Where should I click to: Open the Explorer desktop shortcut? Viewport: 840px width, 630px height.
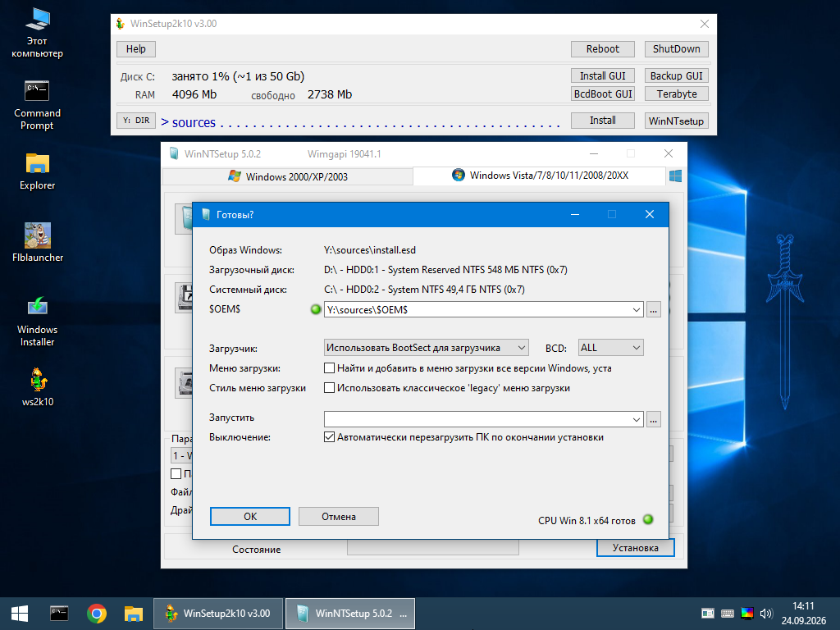tap(37, 171)
